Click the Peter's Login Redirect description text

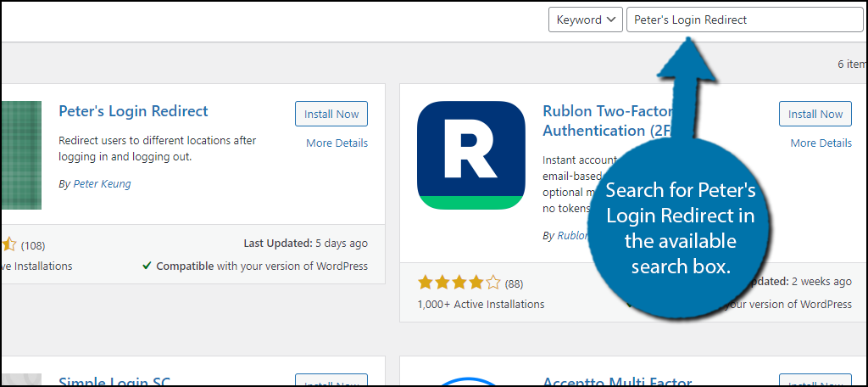[x=157, y=149]
